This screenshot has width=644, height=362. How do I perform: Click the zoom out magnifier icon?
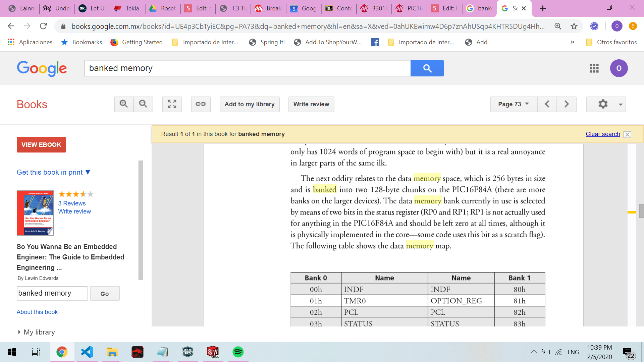[x=143, y=104]
